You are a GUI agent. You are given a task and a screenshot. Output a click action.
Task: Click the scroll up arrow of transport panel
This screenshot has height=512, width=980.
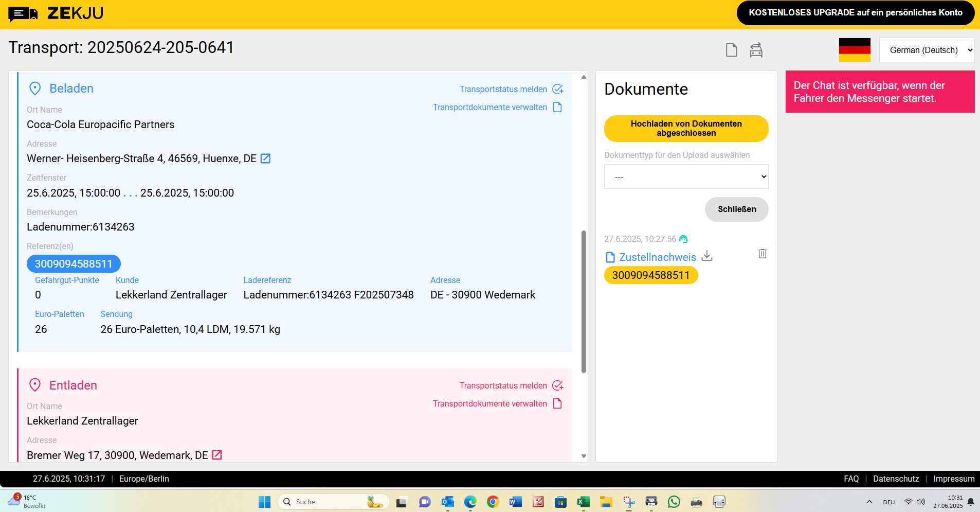pos(584,77)
